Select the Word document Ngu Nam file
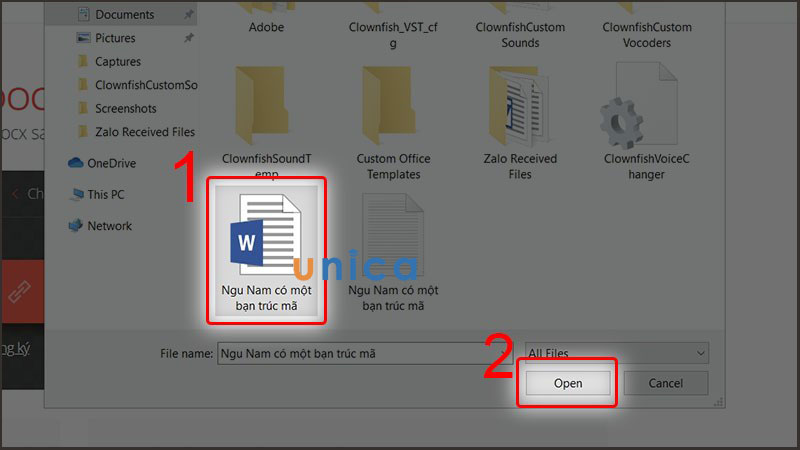 [x=266, y=250]
